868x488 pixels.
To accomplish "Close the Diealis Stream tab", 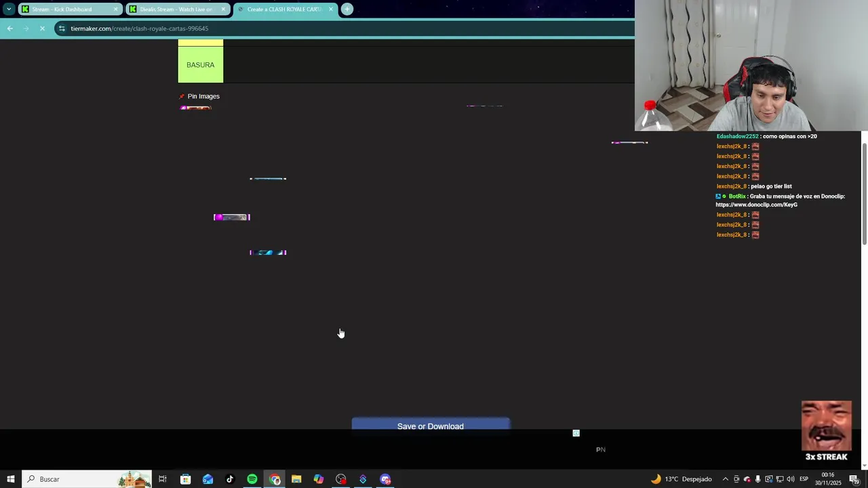I will (x=223, y=9).
